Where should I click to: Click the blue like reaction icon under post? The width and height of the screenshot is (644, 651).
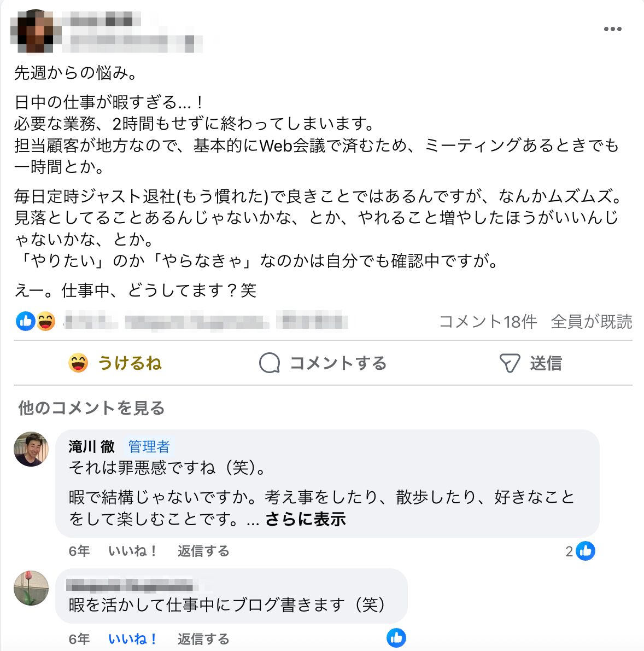[25, 321]
